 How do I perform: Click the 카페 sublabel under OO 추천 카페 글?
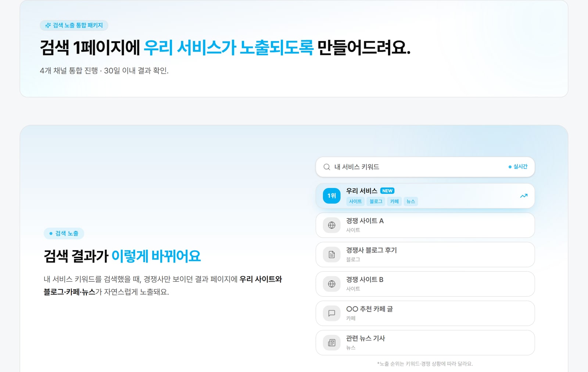tap(351, 318)
